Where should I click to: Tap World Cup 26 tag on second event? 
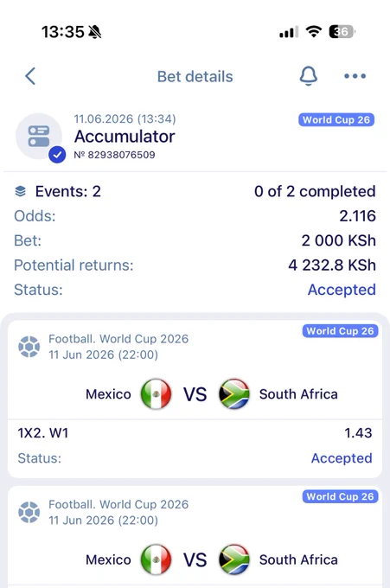tap(340, 496)
